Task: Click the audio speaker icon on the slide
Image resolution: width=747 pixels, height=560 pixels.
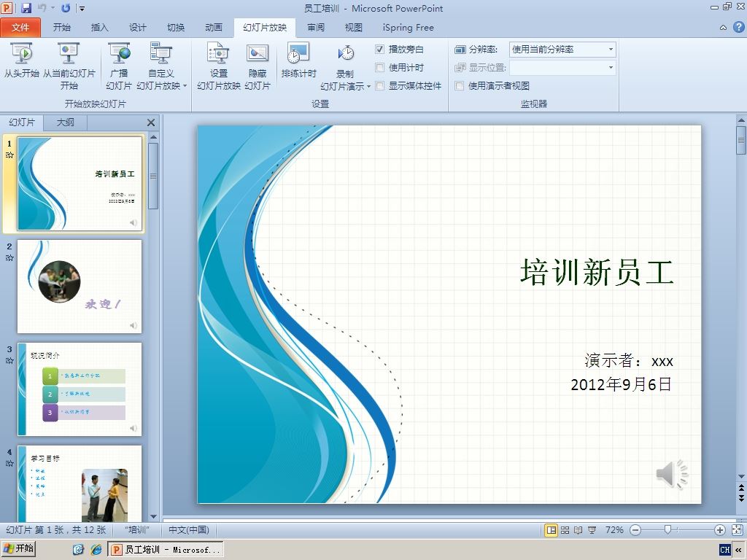Action: (672, 474)
